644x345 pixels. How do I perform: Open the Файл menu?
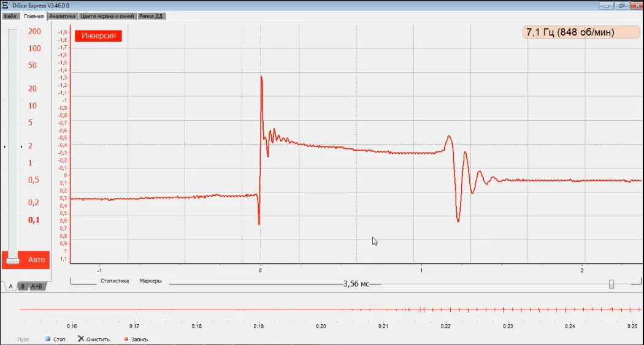click(x=10, y=16)
